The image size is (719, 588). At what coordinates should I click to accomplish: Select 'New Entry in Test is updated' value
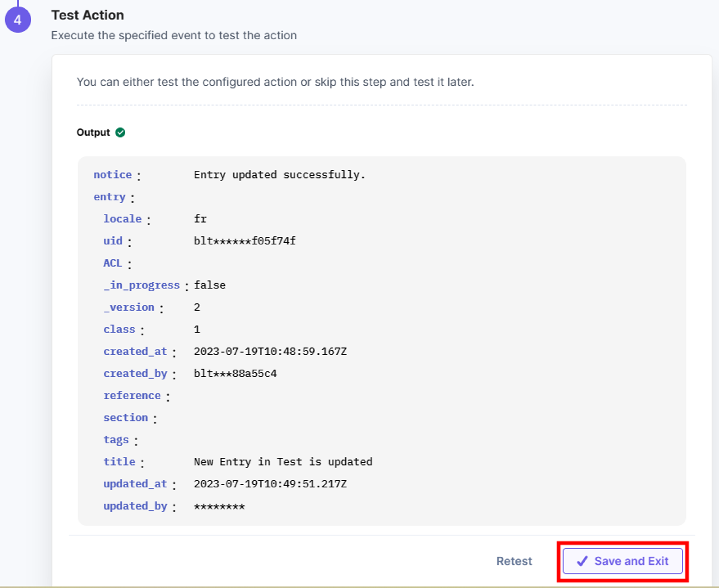pos(283,462)
